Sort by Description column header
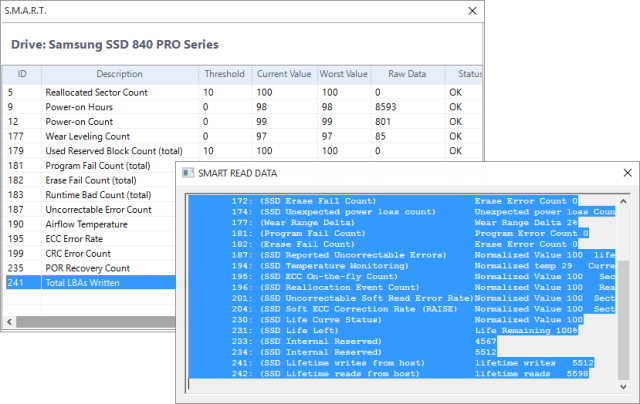640x404 pixels. click(x=120, y=74)
